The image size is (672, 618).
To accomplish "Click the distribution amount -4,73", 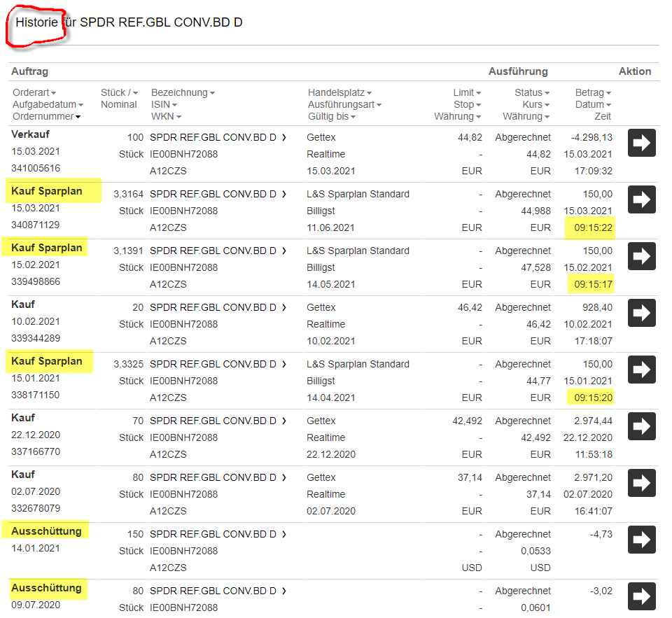I will click(x=601, y=535).
